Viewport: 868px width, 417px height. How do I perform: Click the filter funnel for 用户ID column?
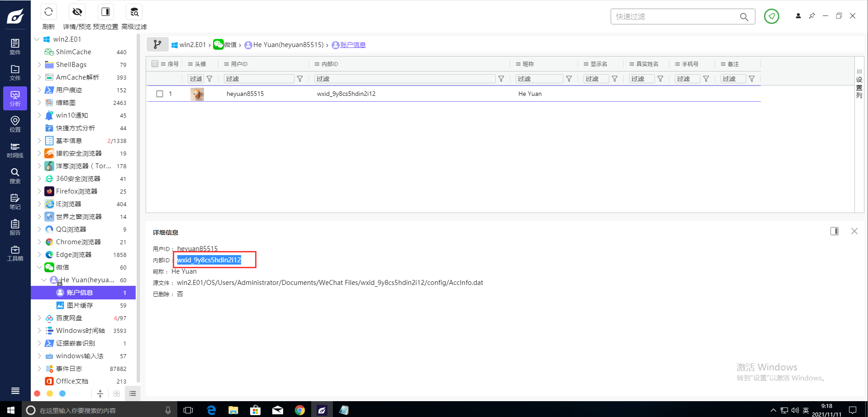click(x=299, y=79)
